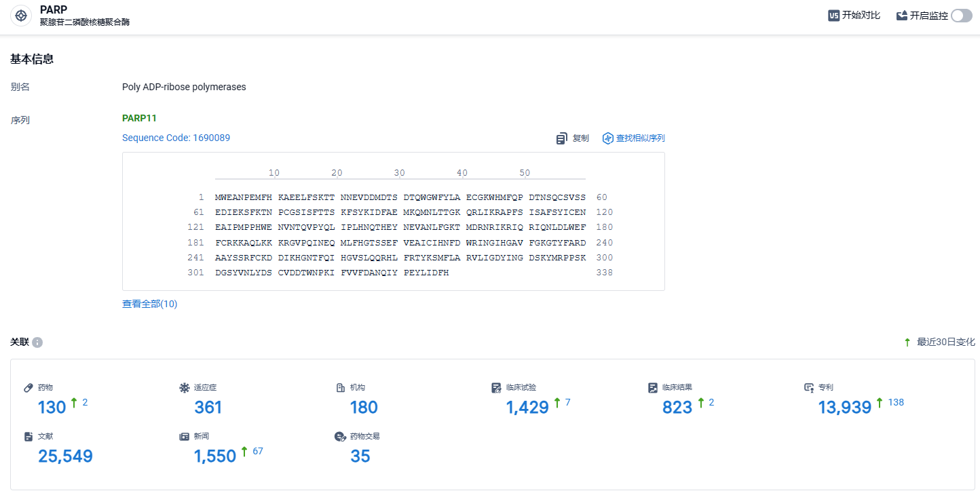980x493 pixels.
Task: Open the 1,550 news count
Action: pos(215,456)
